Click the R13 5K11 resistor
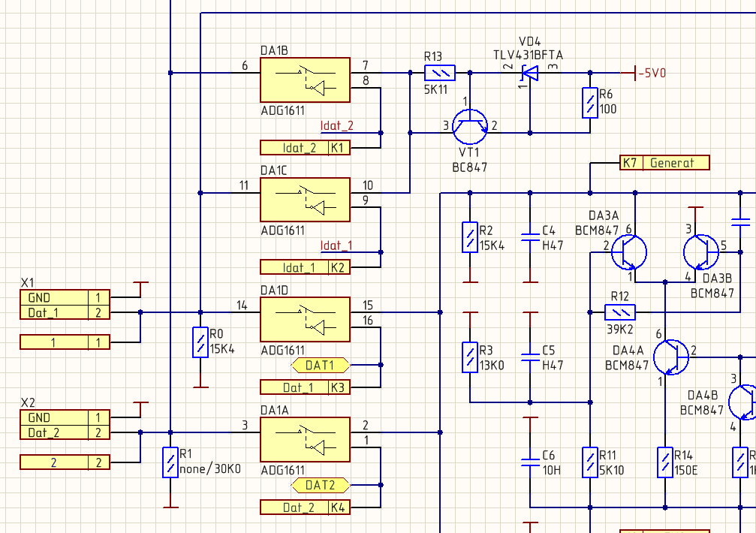Image resolution: width=756 pixels, height=533 pixels. 440,73
